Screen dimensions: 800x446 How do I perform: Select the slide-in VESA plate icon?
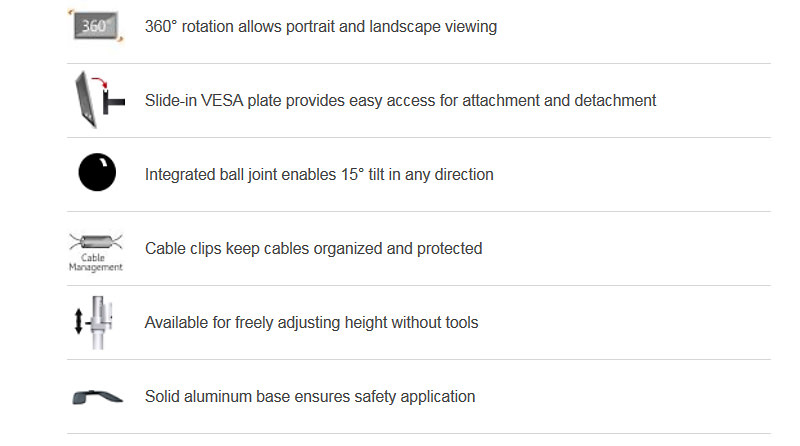click(x=96, y=100)
